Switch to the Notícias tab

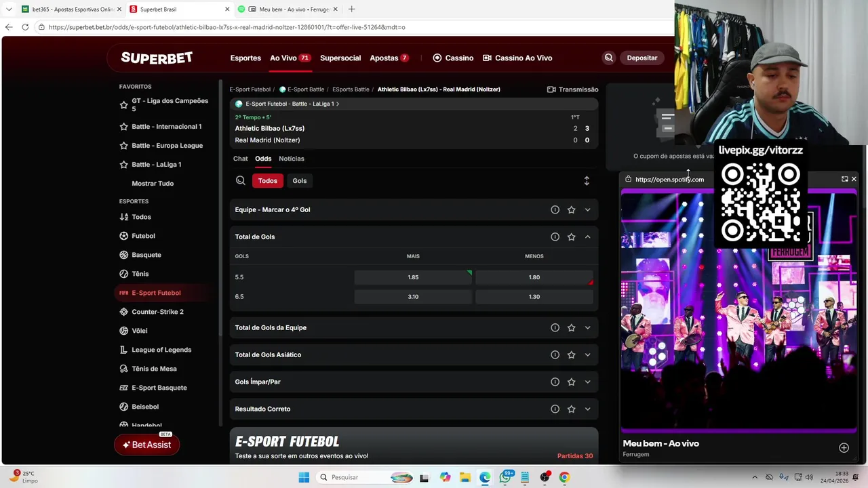(x=292, y=159)
